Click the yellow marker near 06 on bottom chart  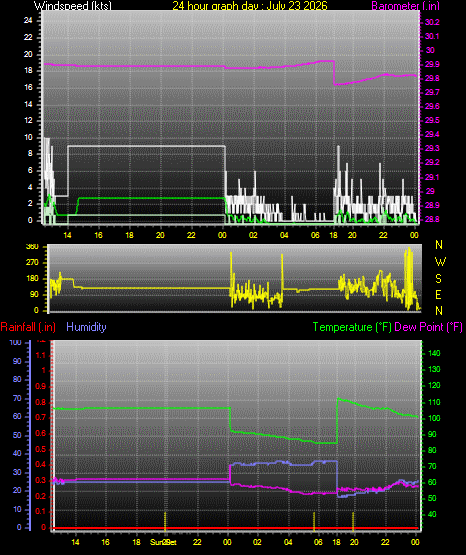point(314,521)
